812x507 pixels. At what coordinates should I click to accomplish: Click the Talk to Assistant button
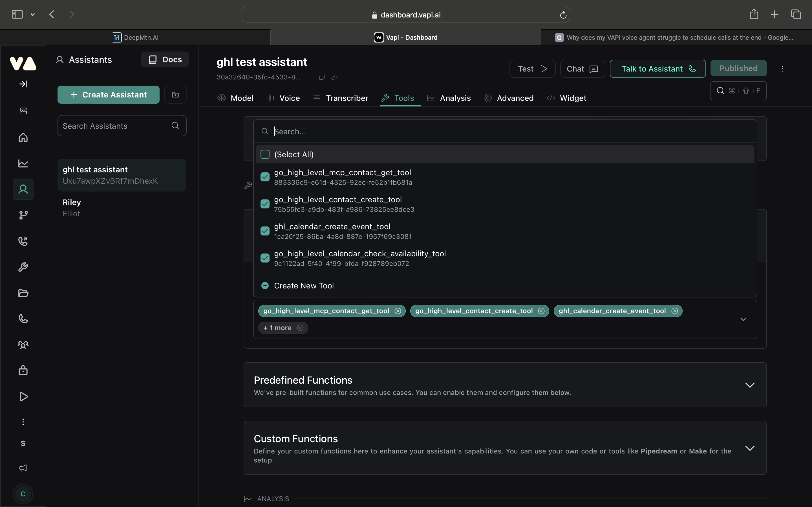point(657,69)
